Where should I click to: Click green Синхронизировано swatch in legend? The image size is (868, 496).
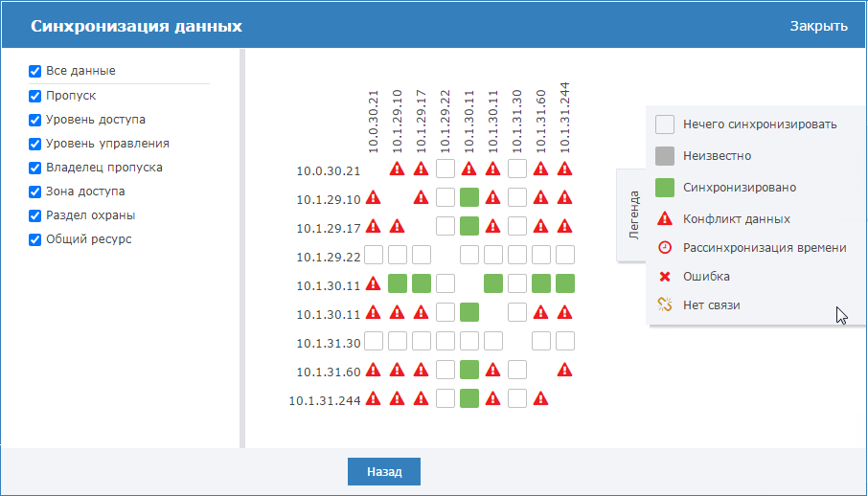click(x=664, y=188)
